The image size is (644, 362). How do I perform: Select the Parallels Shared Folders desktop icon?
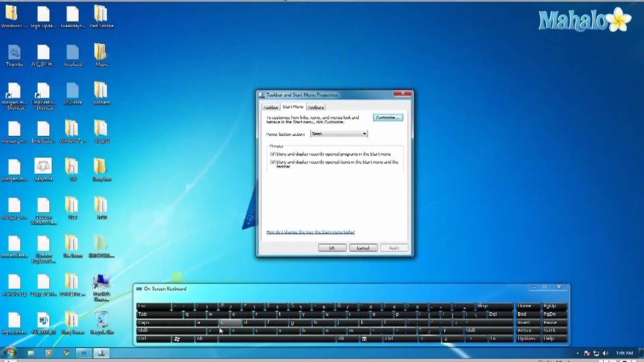[x=102, y=288]
